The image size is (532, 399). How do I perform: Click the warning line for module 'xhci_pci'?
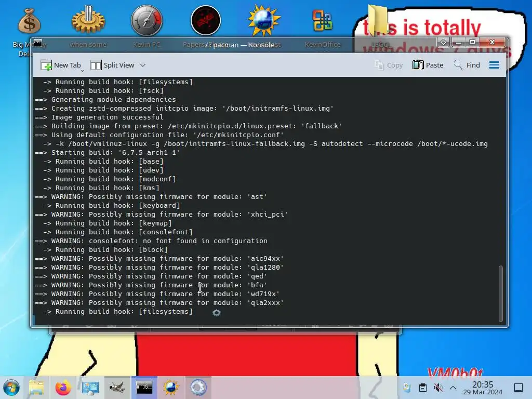161,215
